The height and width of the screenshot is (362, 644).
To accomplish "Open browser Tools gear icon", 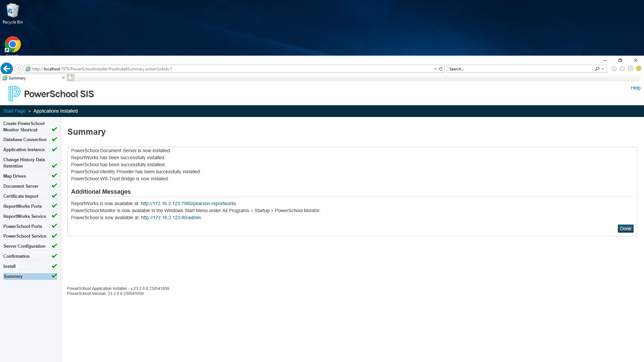I will (631, 68).
